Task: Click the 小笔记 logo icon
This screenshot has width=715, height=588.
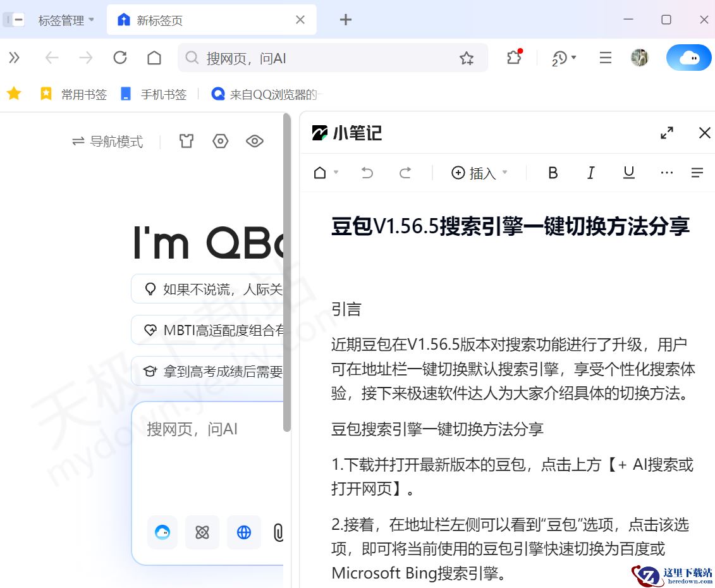Action: (320, 133)
